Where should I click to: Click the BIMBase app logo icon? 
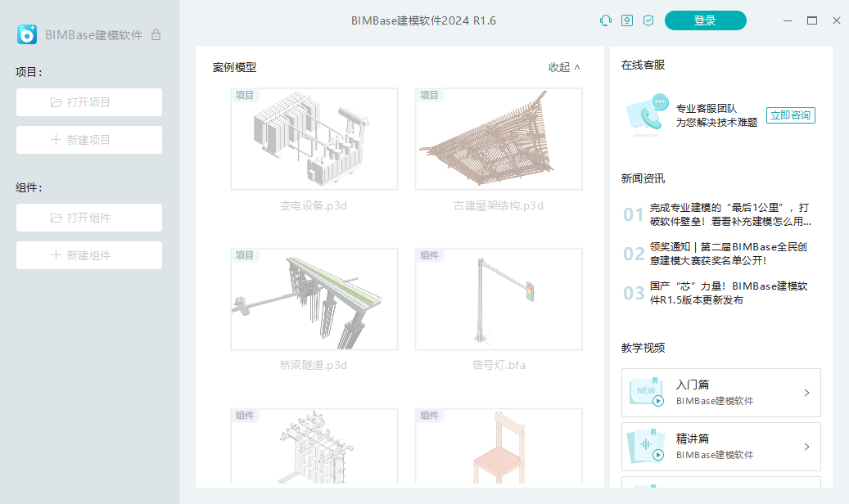pyautogui.click(x=26, y=34)
